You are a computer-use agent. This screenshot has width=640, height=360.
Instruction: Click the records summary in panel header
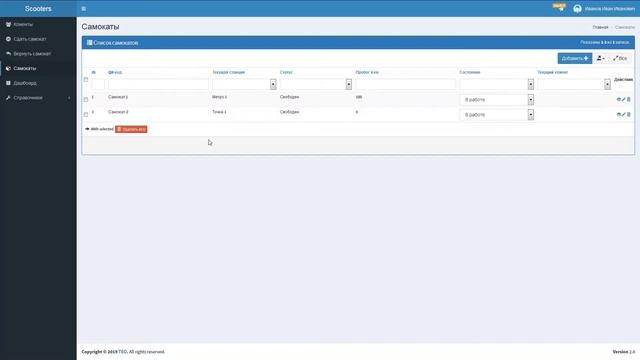(604, 42)
